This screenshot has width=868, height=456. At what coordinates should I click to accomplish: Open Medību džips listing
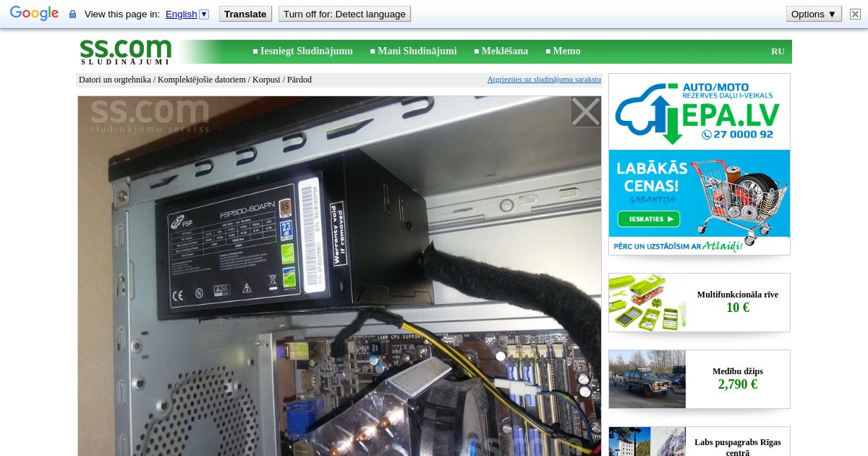pyautogui.click(x=738, y=371)
